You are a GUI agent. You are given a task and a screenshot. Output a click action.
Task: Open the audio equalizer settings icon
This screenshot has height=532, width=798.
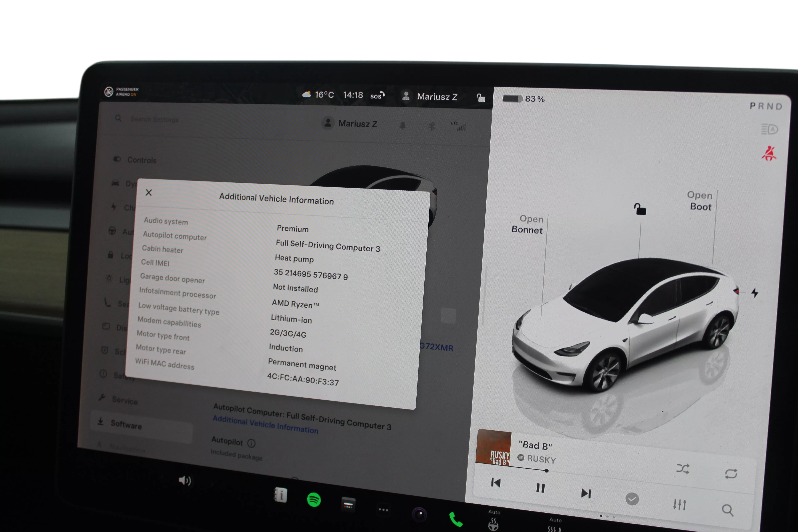(679, 504)
